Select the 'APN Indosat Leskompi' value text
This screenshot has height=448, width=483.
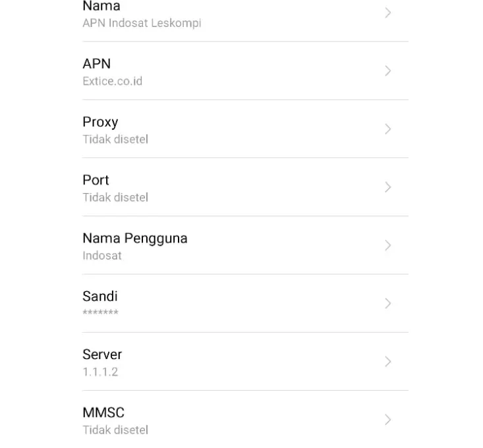point(142,23)
